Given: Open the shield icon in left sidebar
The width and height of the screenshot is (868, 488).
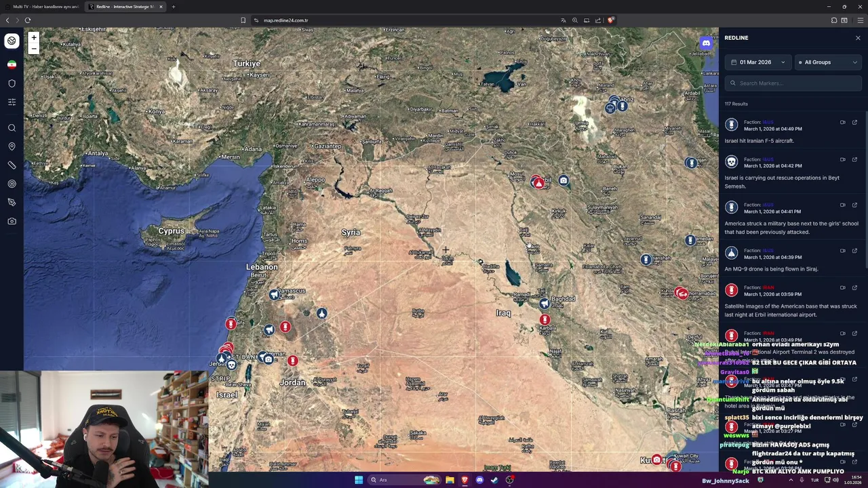Looking at the screenshot, I should (12, 83).
